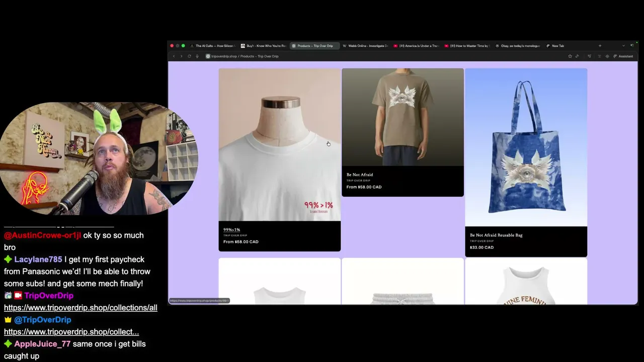Viewport: 644px width, 362px height.
Task: Click the green badge beside Lacylane785
Action: [8, 259]
